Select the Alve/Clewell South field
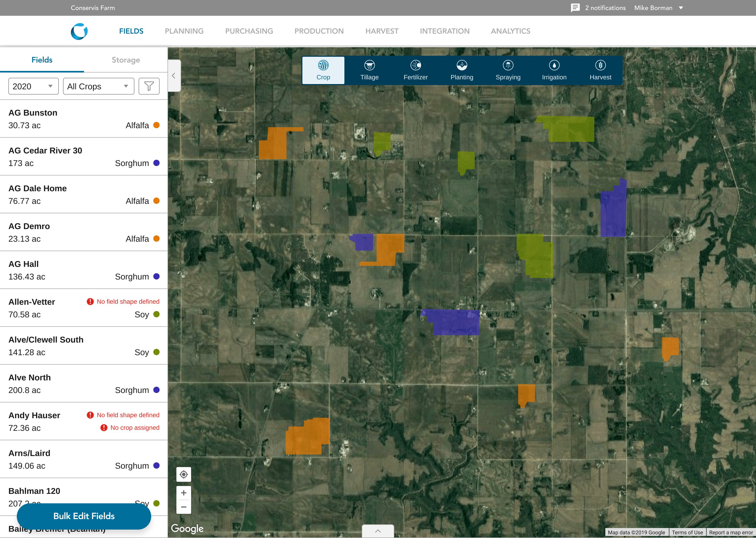 (84, 346)
